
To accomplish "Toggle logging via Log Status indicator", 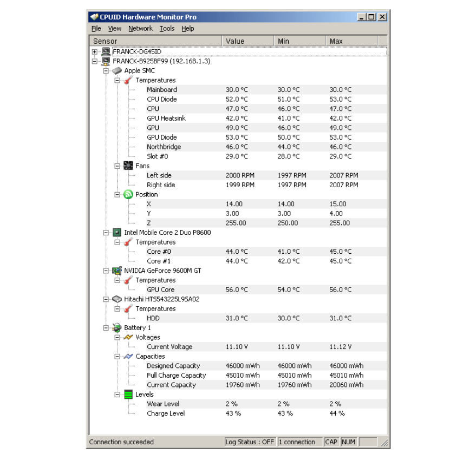I will point(250,442).
